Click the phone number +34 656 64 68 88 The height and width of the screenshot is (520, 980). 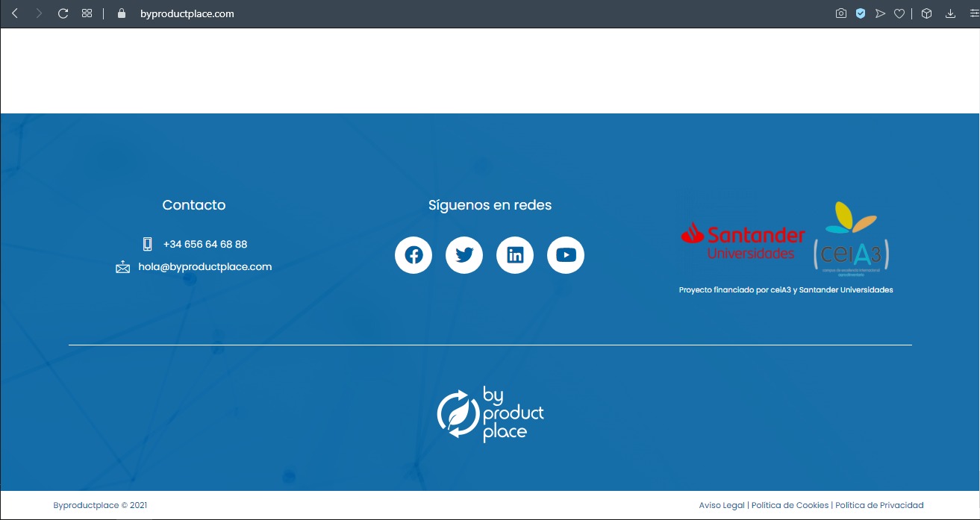click(205, 244)
